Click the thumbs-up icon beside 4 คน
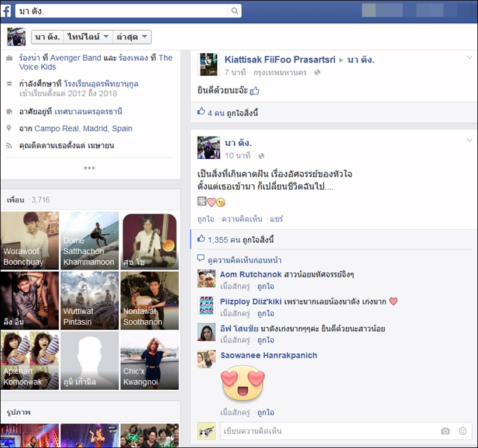 201,111
